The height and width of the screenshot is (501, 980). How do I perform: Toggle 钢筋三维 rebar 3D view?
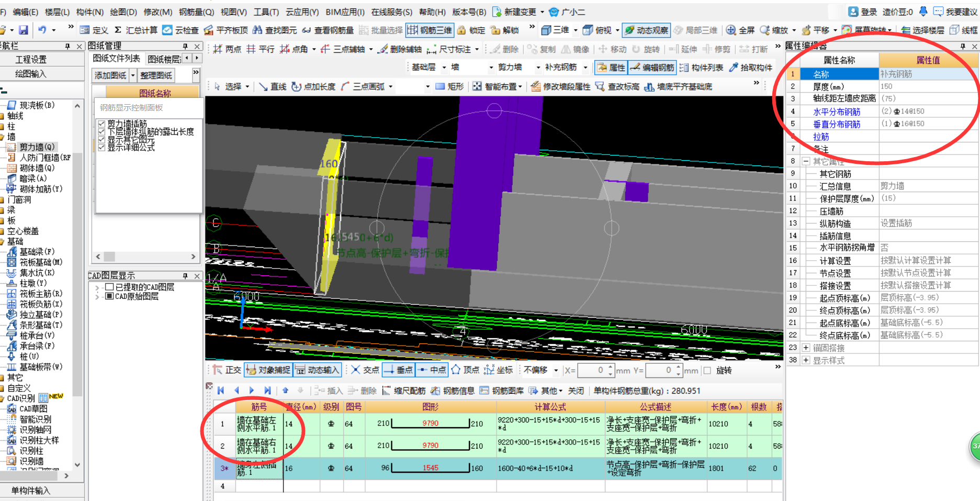point(430,30)
